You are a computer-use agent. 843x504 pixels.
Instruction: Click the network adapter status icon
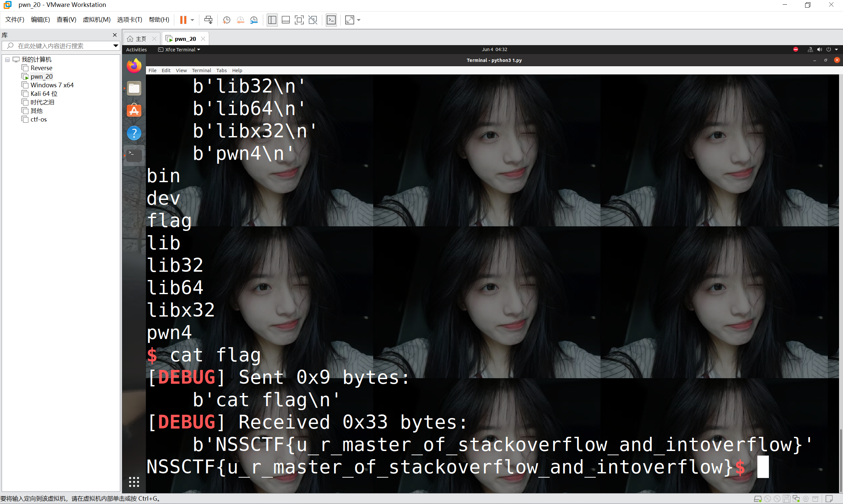click(x=796, y=499)
